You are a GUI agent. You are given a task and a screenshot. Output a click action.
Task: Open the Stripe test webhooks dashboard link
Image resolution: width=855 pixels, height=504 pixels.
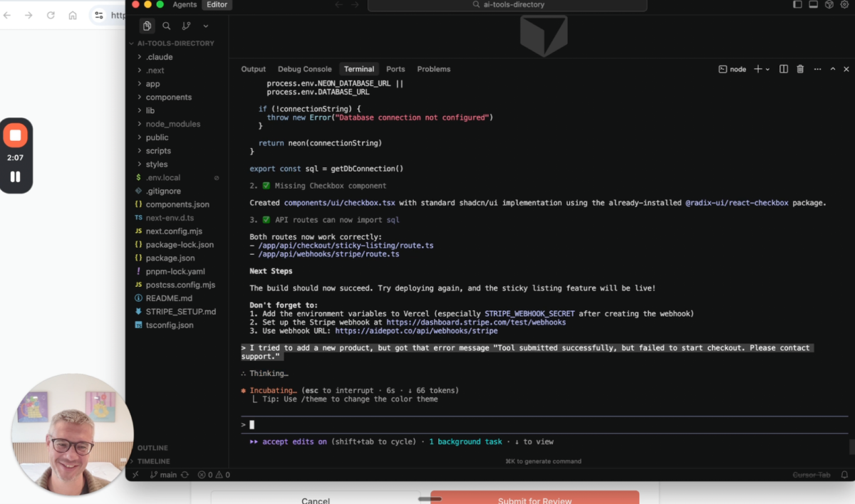[477, 322]
